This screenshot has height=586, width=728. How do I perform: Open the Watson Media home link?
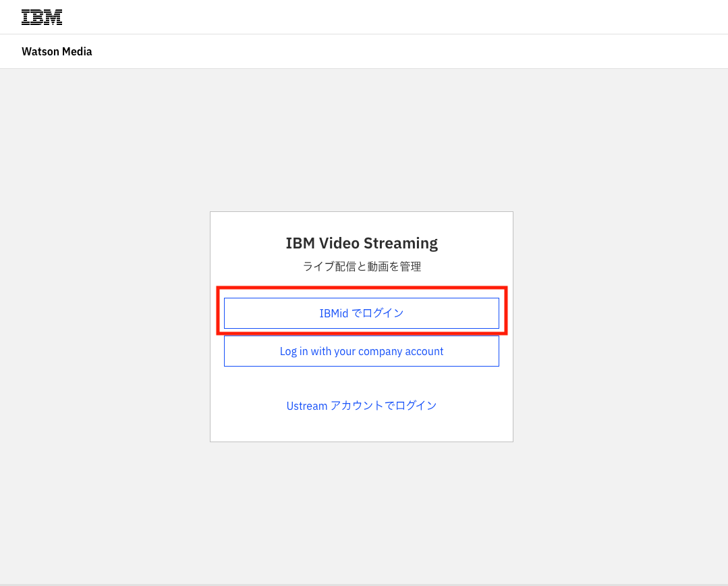(57, 51)
